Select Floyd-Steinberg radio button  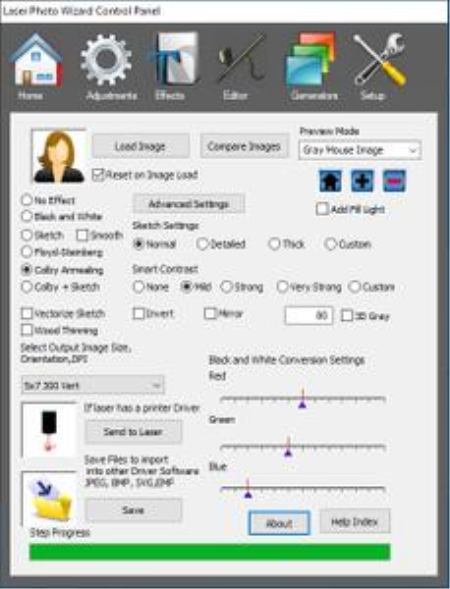pyautogui.click(x=26, y=252)
